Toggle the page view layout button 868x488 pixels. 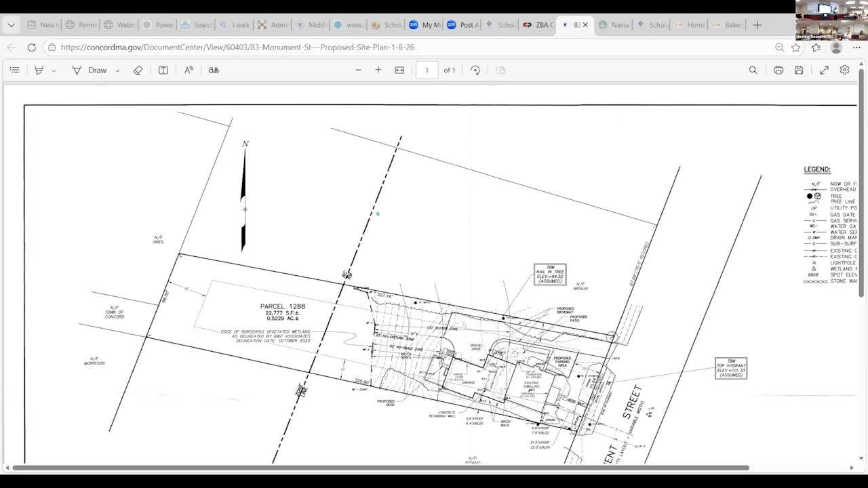[x=501, y=70]
